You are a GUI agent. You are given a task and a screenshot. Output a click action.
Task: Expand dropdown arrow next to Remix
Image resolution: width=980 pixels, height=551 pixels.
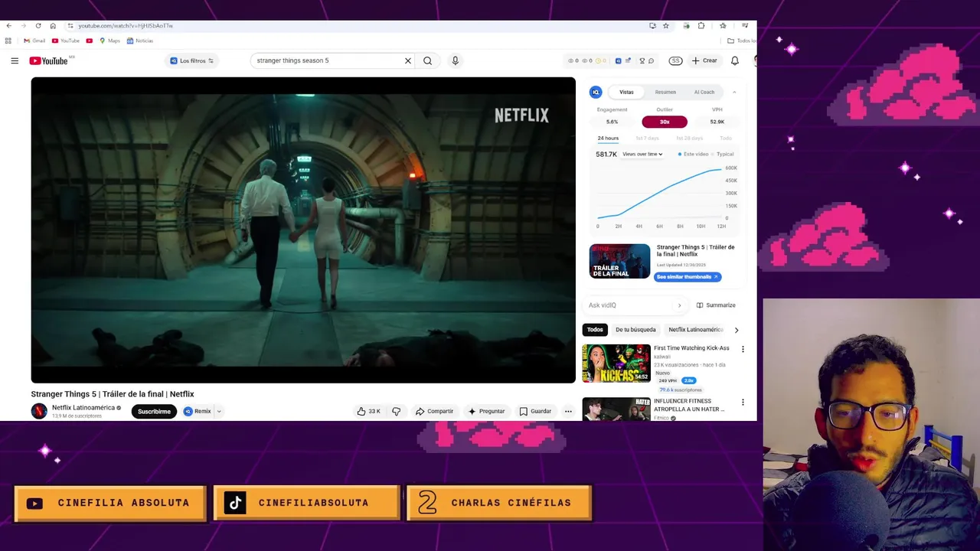[219, 411]
